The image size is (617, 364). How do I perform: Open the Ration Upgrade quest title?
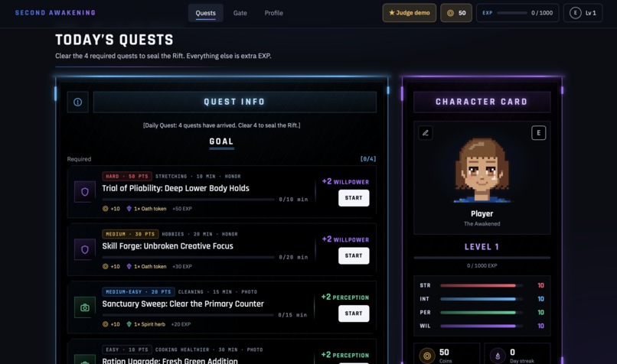170,361
